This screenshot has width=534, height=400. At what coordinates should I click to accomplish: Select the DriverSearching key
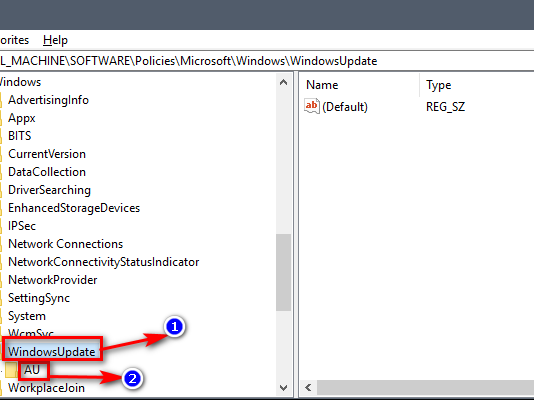pos(49,190)
